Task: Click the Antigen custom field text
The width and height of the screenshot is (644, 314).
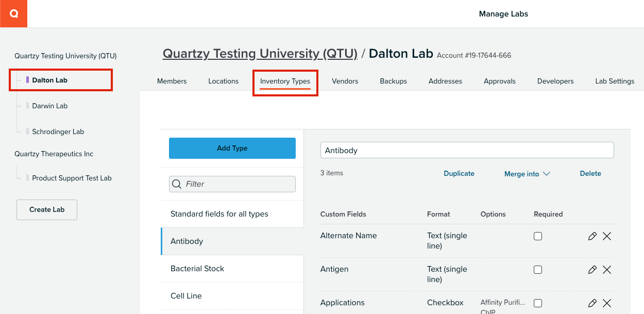Action: (334, 269)
